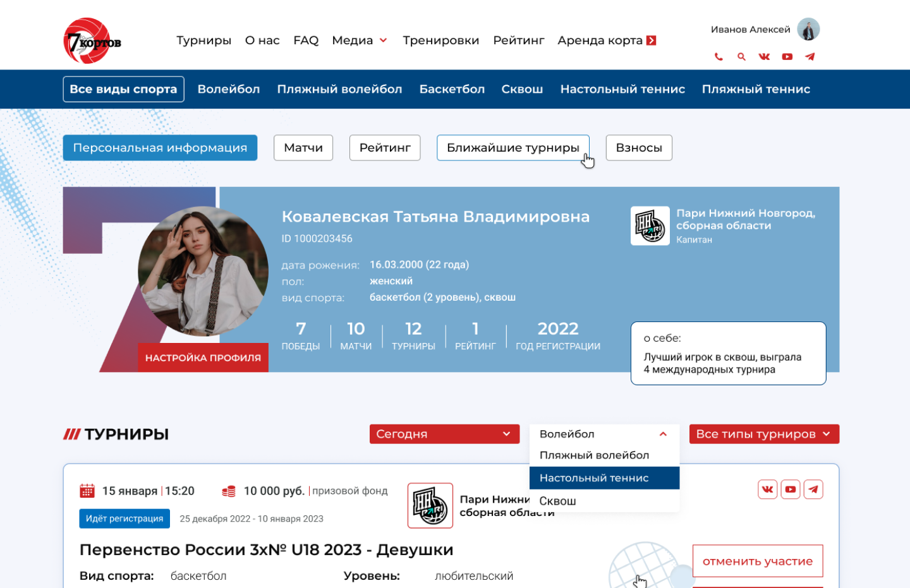The width and height of the screenshot is (910, 588).
Task: Open the Медиа dropdown in the navigation
Action: pyautogui.click(x=360, y=40)
